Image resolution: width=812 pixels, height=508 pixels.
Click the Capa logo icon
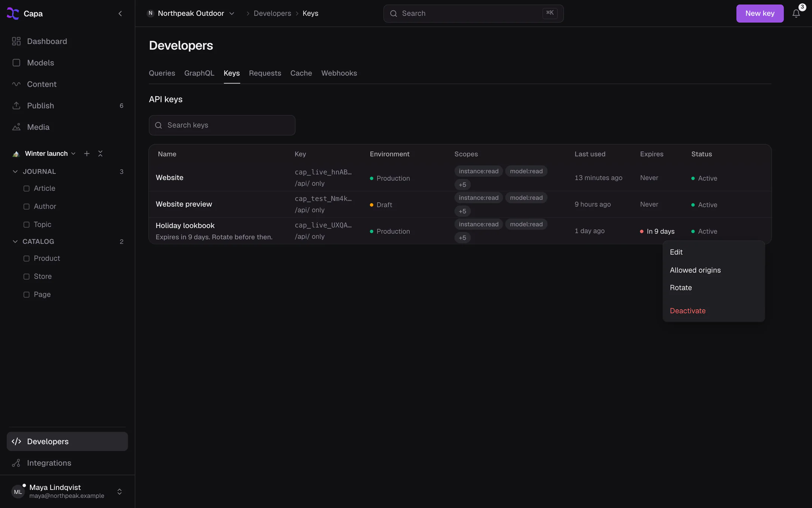(13, 14)
